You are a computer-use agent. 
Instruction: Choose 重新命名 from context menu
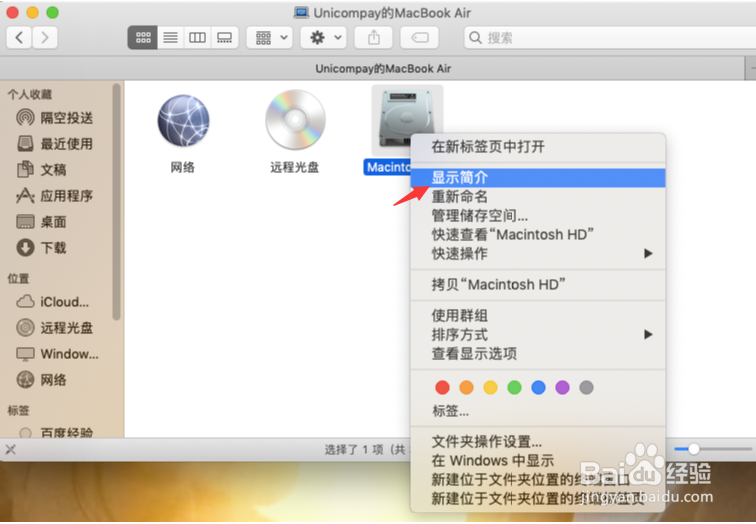tap(538, 197)
